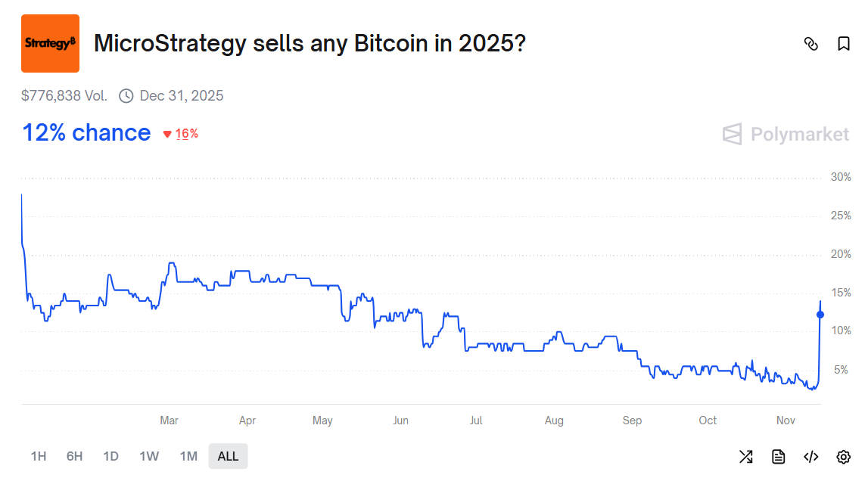This screenshot has height=481, width=868.
Task: Toggle the 1H timeframe
Action: coord(38,456)
